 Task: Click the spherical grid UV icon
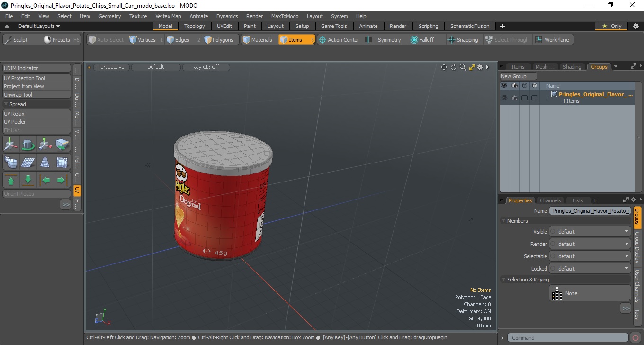pyautogui.click(x=62, y=162)
